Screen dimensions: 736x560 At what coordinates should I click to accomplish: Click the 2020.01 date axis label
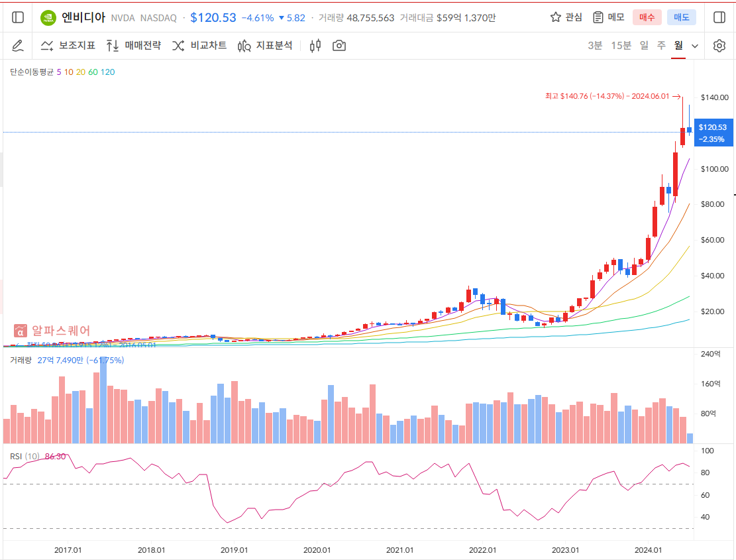pyautogui.click(x=317, y=549)
